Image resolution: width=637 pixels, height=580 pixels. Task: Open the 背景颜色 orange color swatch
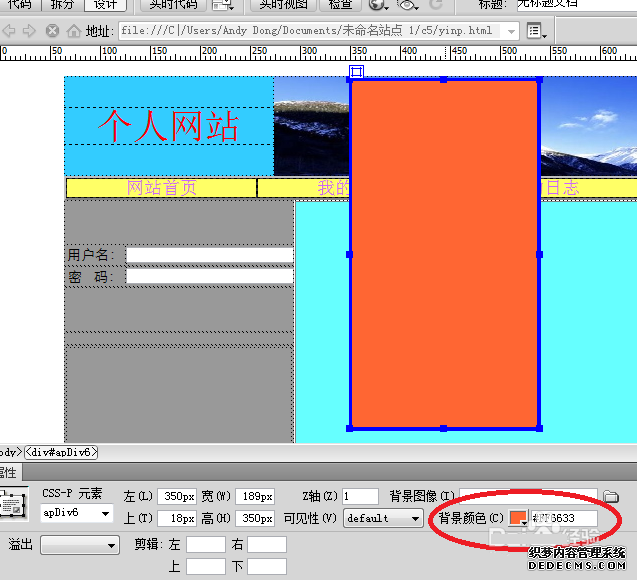click(518, 518)
